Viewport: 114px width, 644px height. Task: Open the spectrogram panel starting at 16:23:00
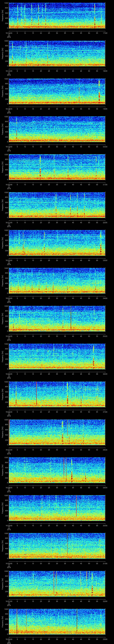pos(57,280)
